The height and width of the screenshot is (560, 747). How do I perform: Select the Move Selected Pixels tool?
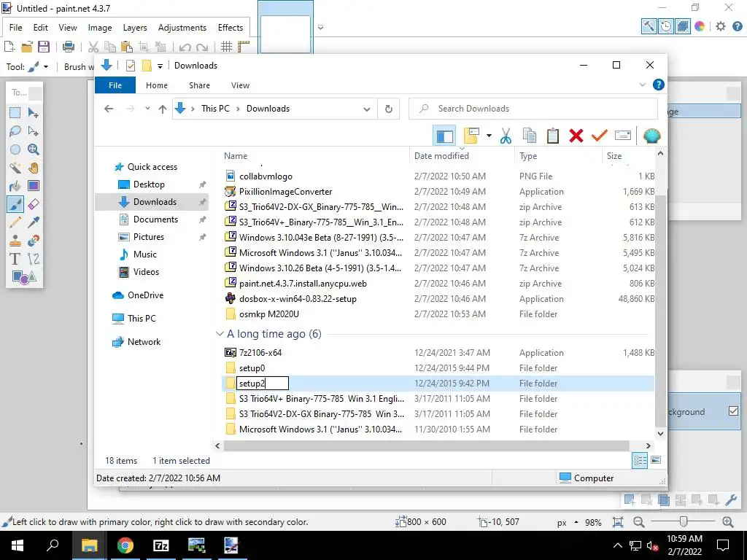click(34, 113)
